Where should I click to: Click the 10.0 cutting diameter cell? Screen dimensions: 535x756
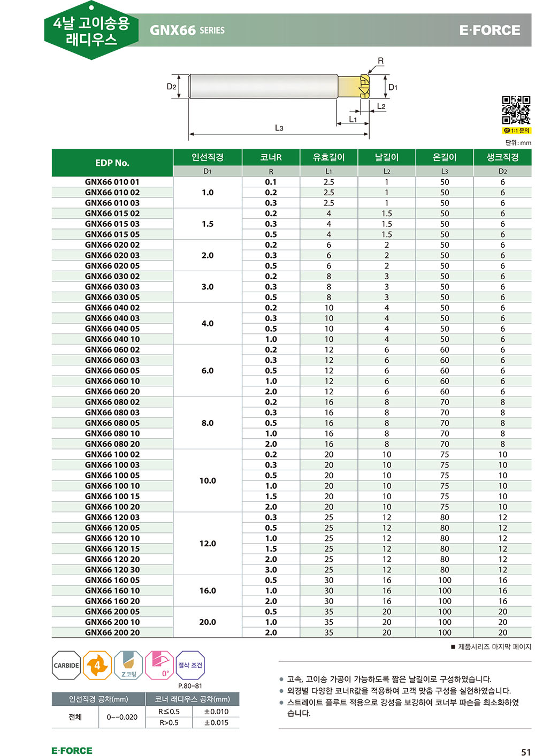(x=208, y=480)
